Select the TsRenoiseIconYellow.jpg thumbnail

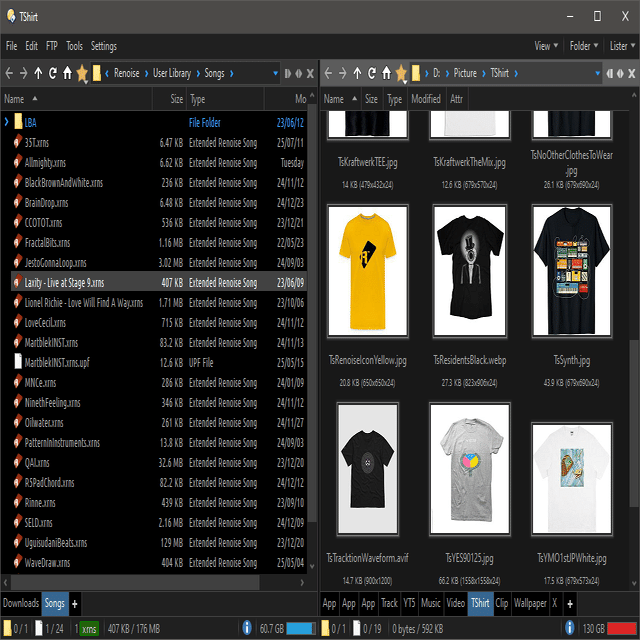(x=367, y=271)
